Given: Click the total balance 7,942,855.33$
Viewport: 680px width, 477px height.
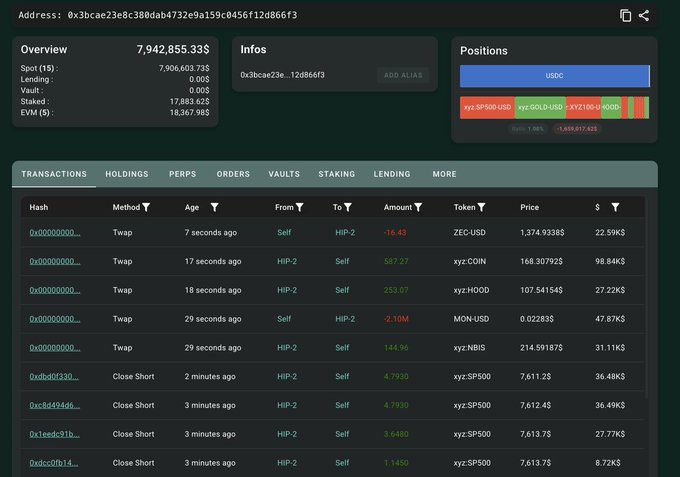Looking at the screenshot, I should click(x=173, y=49).
